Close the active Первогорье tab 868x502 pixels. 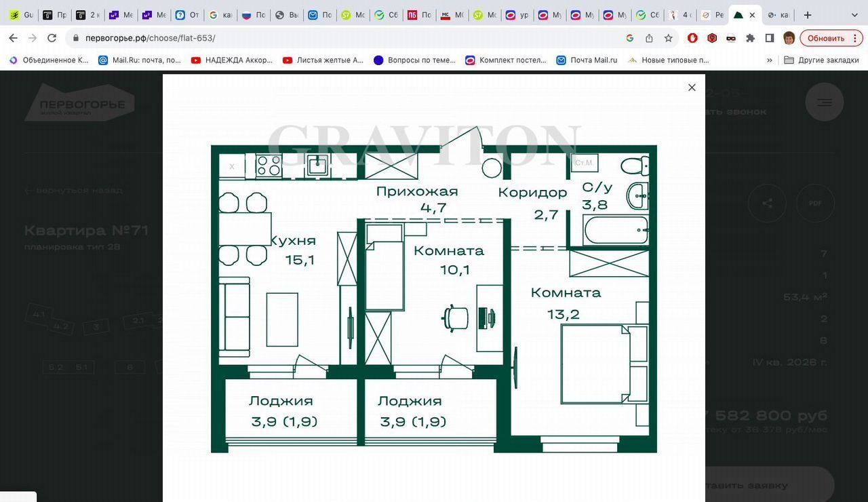(x=752, y=15)
